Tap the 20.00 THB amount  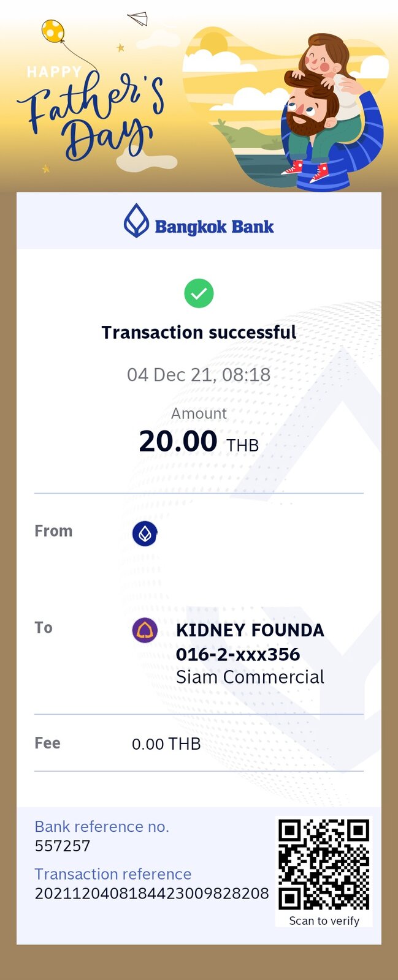(199, 442)
